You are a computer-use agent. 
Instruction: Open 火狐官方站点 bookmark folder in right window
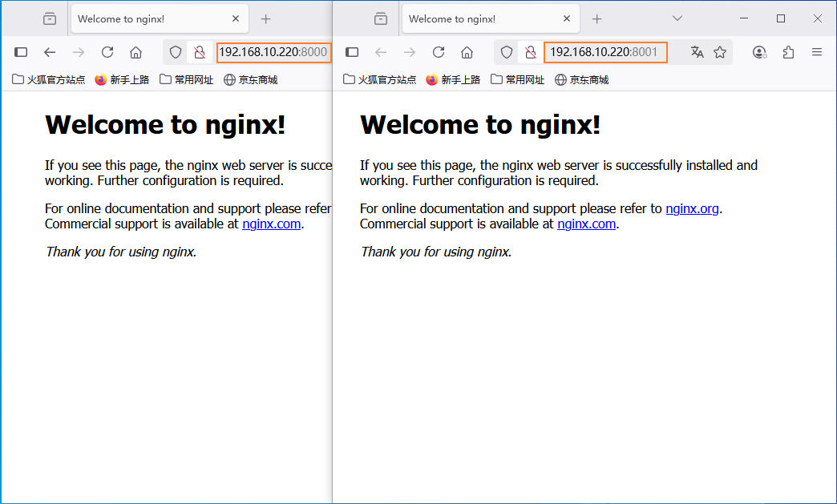tap(379, 80)
